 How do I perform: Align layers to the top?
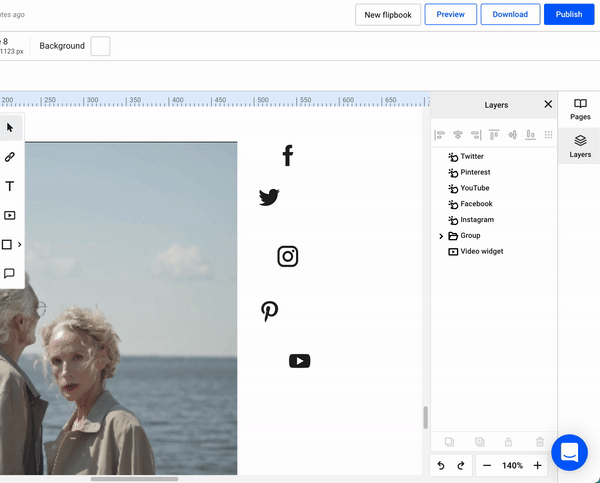(494, 135)
